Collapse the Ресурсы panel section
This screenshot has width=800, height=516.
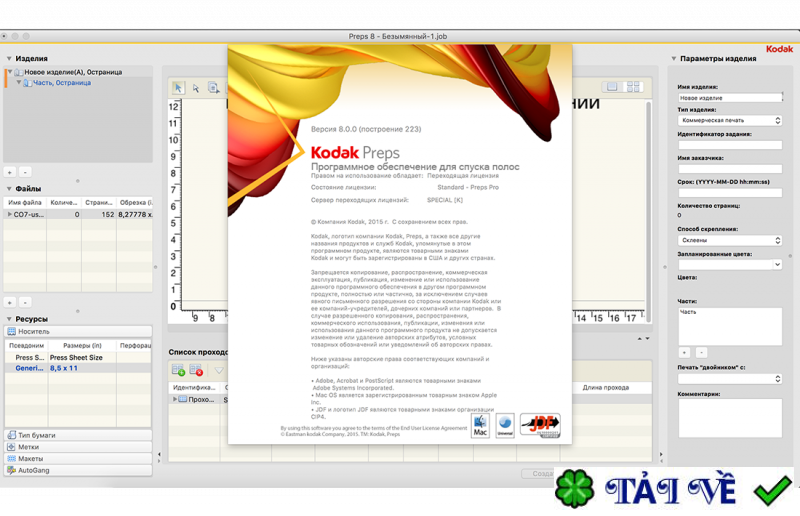click(9, 319)
